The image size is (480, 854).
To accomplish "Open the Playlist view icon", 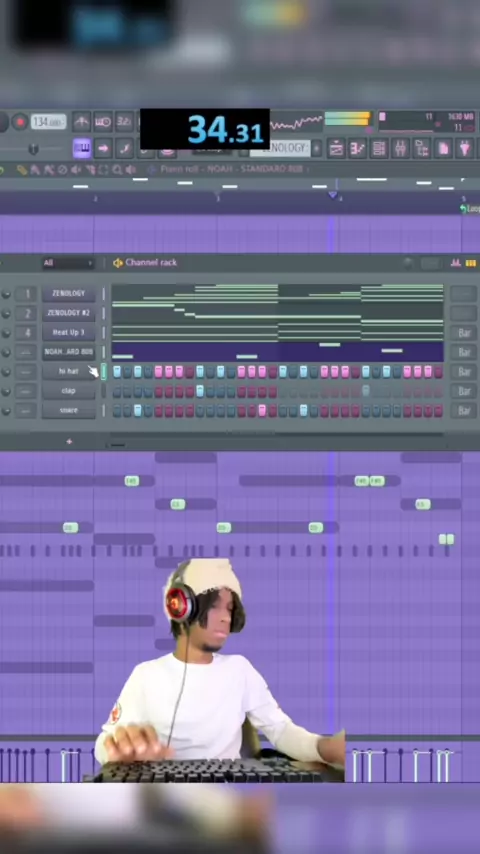I will point(336,148).
